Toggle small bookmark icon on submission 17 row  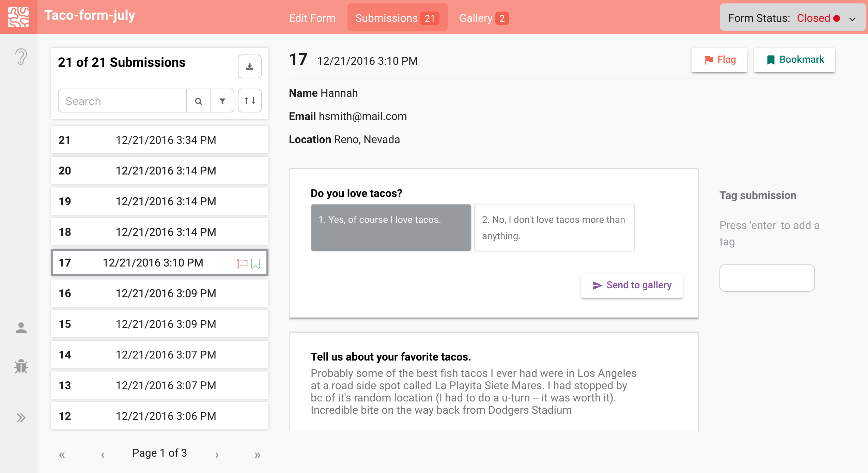click(x=255, y=263)
